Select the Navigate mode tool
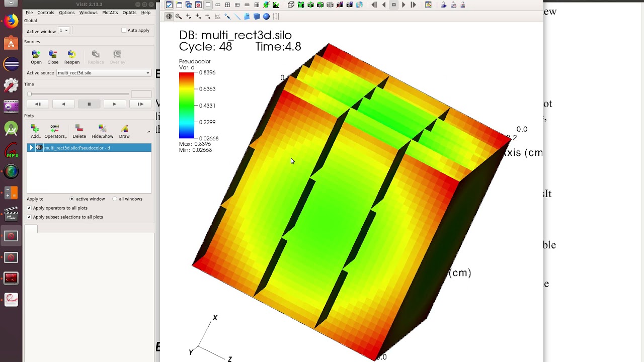 tap(169, 17)
